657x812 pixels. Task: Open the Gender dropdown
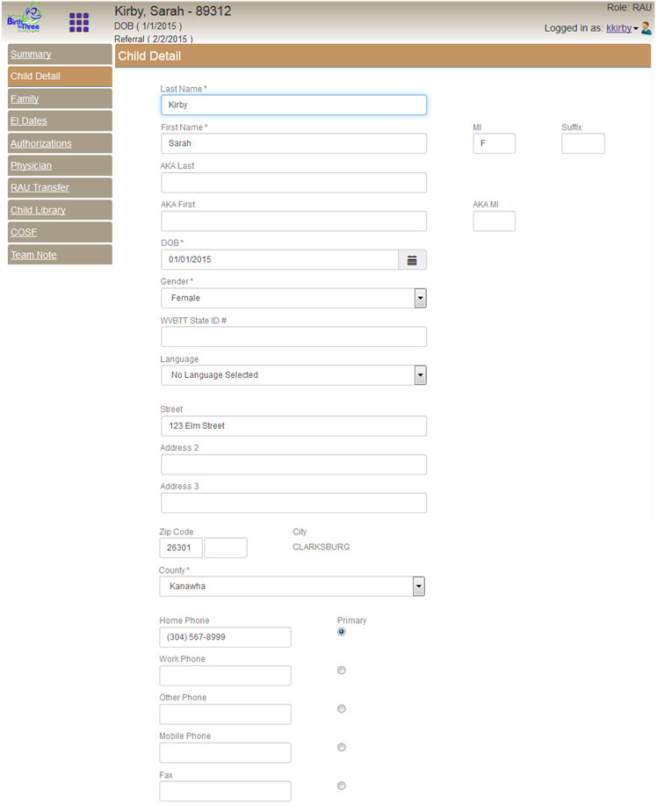tap(293, 298)
